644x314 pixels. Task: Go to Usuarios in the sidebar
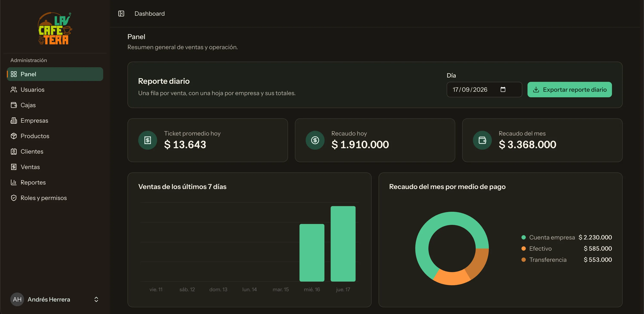coord(55,89)
